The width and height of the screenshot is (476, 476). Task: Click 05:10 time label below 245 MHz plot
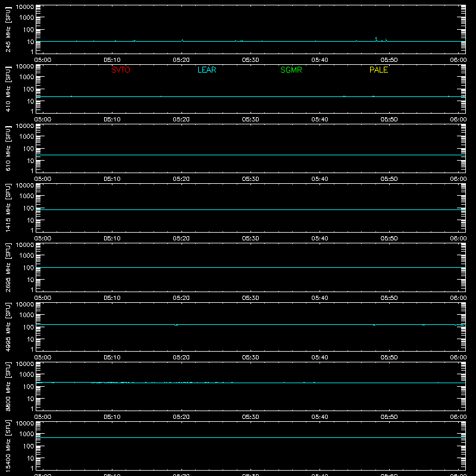pyautogui.click(x=112, y=60)
